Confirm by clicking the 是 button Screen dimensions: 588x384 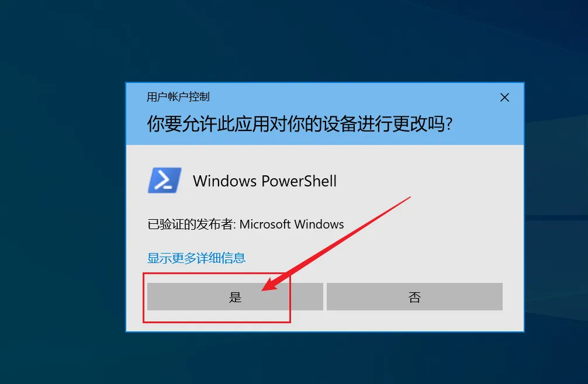click(235, 297)
